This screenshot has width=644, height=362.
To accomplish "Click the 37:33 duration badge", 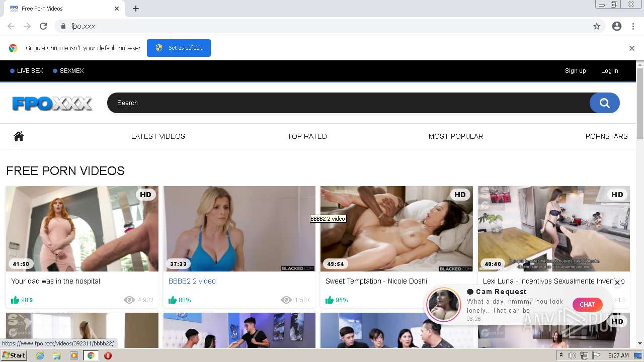I will coord(178,264).
